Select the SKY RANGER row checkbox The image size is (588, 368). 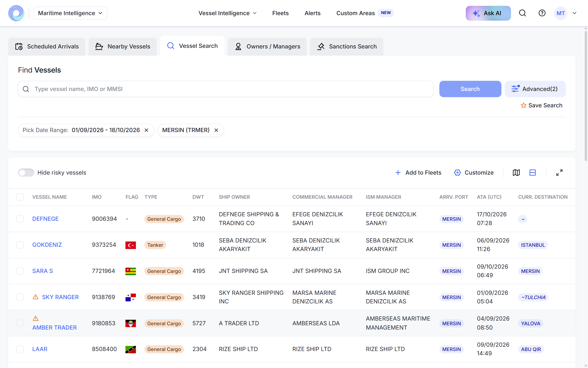point(20,297)
